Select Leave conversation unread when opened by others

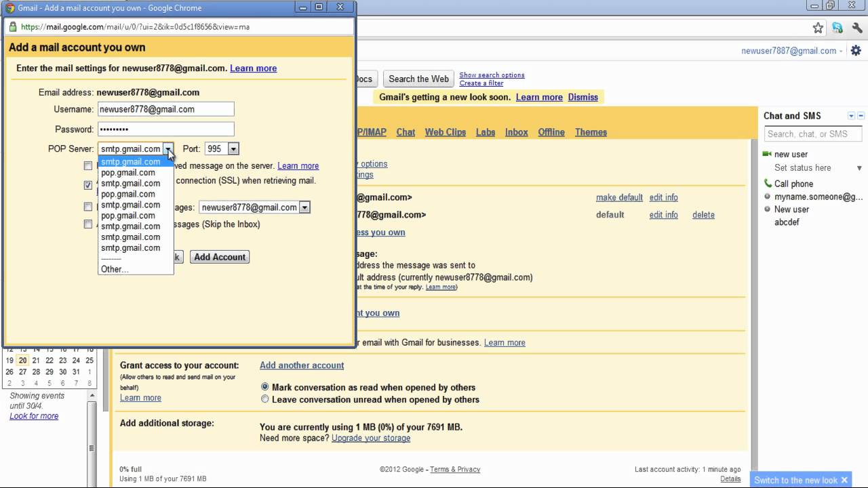[265, 399]
